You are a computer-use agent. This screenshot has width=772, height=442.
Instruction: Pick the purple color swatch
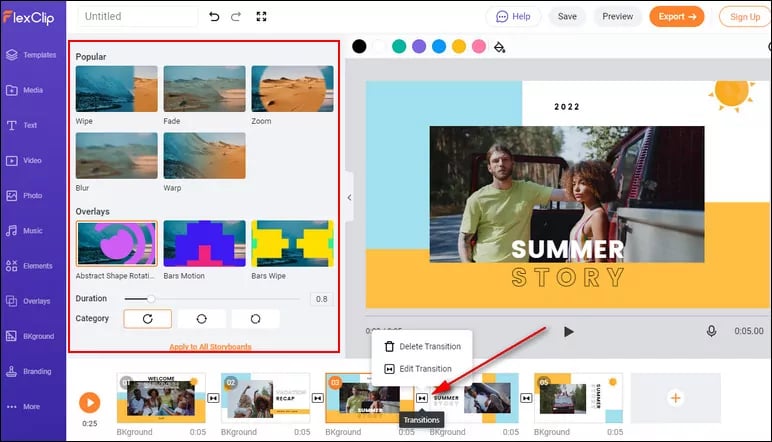point(419,46)
